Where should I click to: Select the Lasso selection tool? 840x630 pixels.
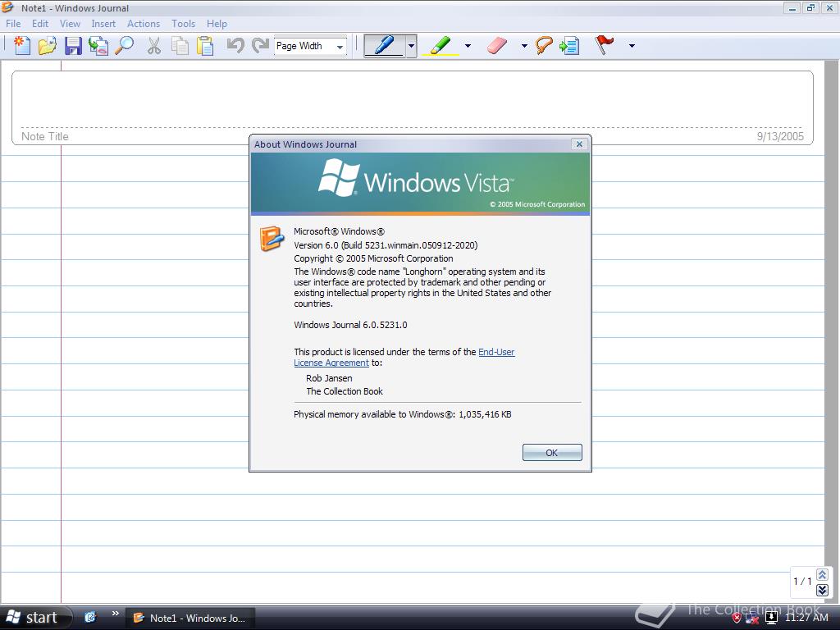[x=543, y=46]
